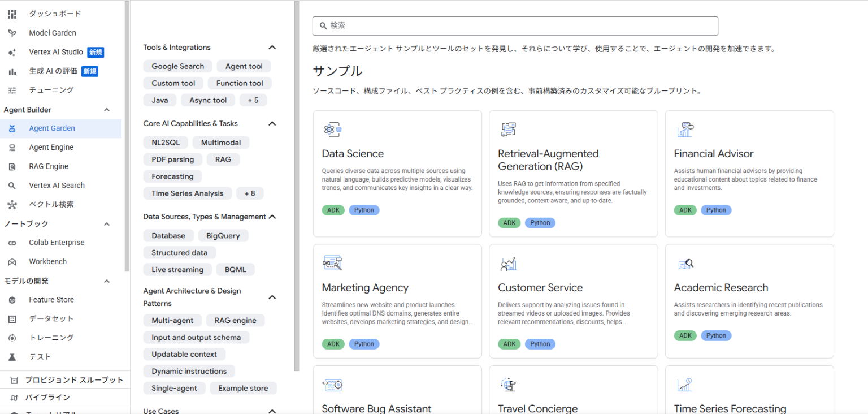Click the Academic Research card icon
Screen dimensions: 868x414
tap(685, 264)
